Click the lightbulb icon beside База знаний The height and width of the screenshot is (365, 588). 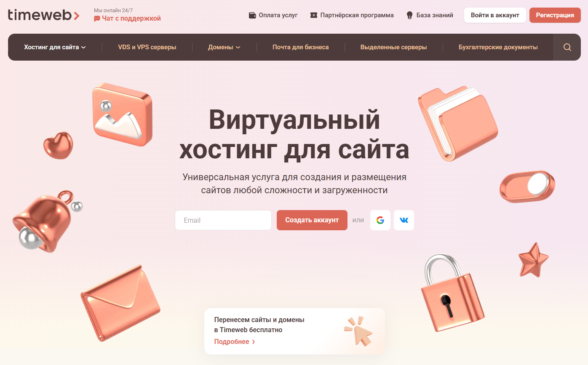point(409,15)
